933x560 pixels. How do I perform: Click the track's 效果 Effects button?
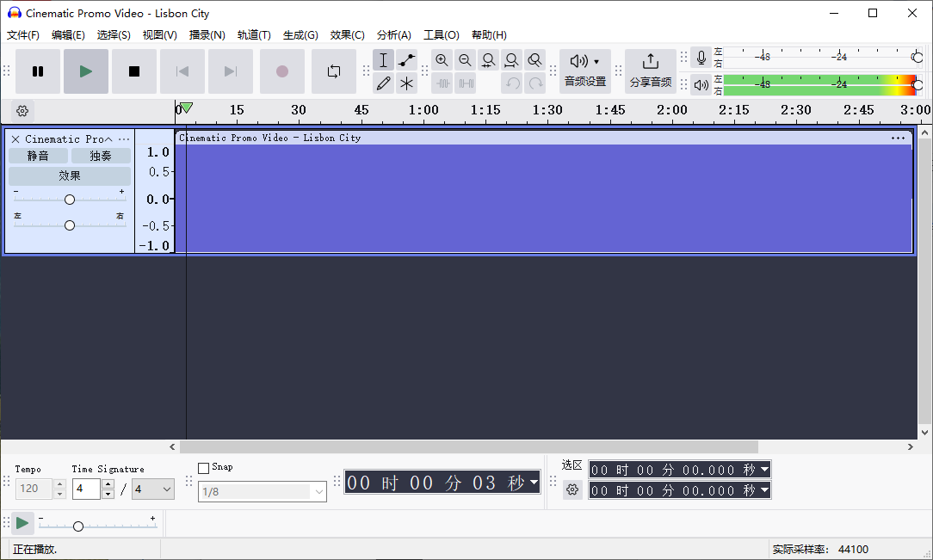click(69, 175)
